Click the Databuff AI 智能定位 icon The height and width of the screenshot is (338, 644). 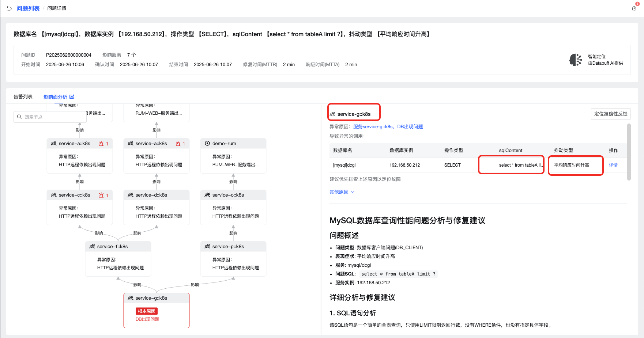[x=576, y=60]
